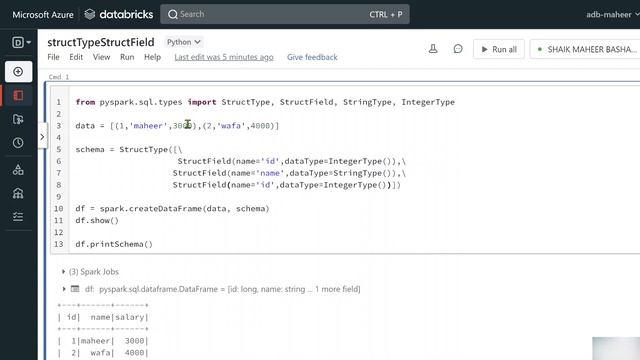Open the Run menu
The image size is (640, 360).
click(127, 57)
